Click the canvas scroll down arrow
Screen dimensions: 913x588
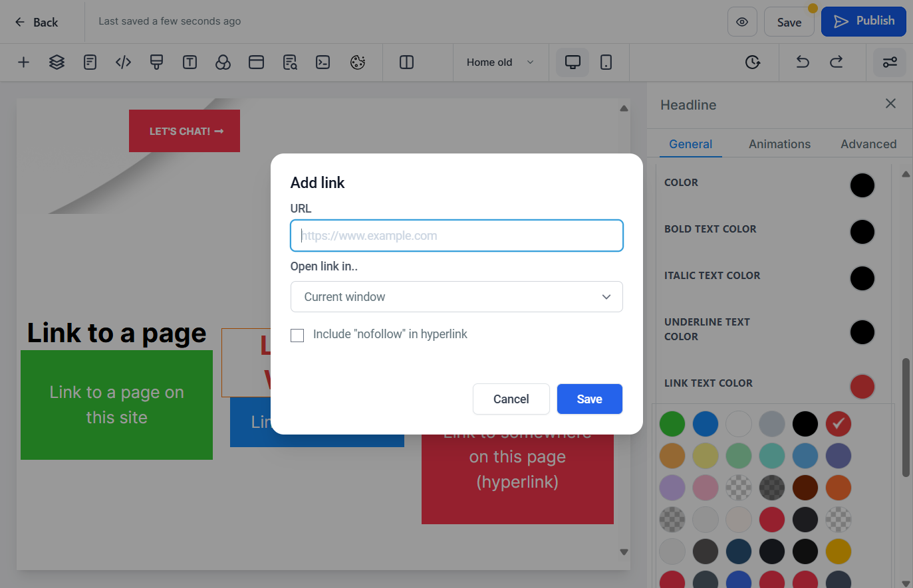(624, 551)
